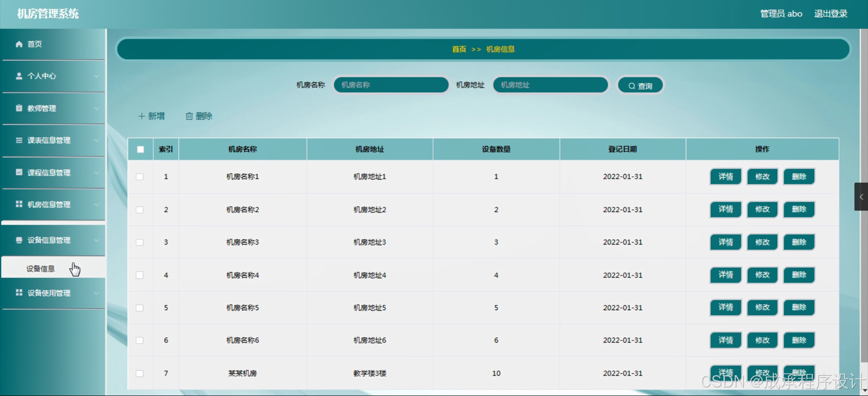Check the box for row 机房名称3
This screenshot has height=396, width=868.
[140, 242]
